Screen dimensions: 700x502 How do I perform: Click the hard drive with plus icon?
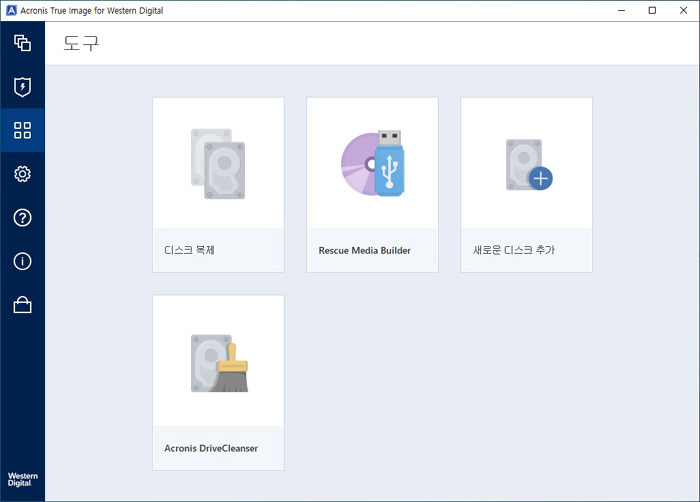point(529,165)
